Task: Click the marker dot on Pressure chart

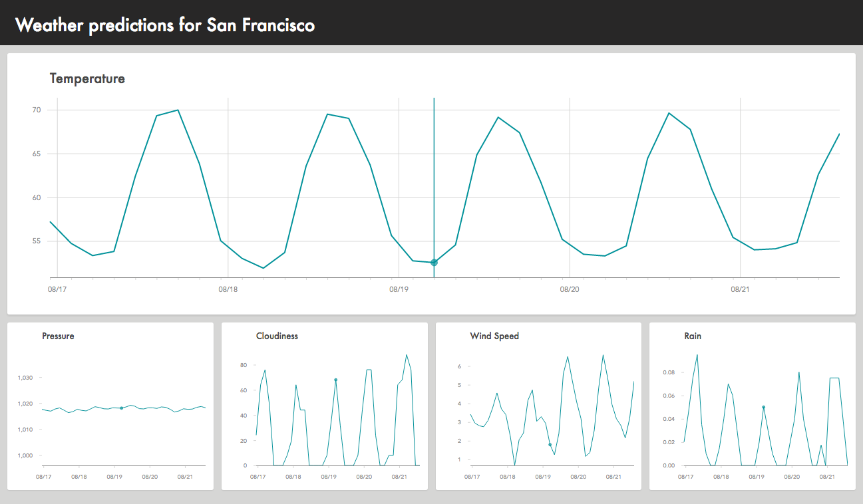Action: tap(121, 408)
